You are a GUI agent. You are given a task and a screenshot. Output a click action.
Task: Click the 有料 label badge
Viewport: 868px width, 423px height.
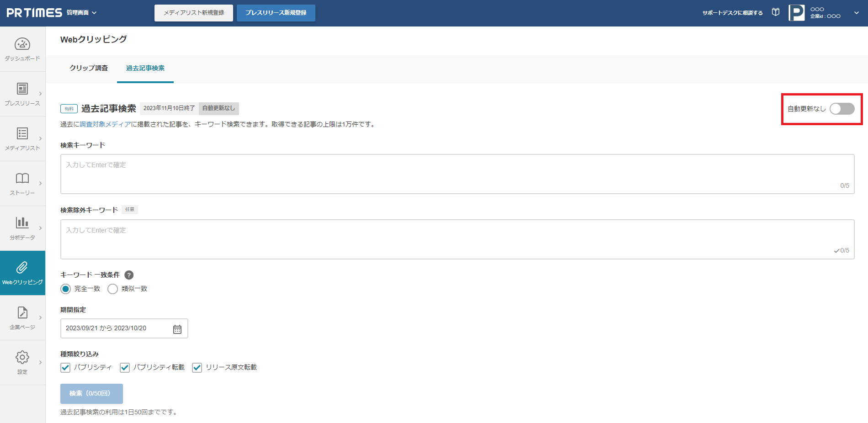[69, 109]
